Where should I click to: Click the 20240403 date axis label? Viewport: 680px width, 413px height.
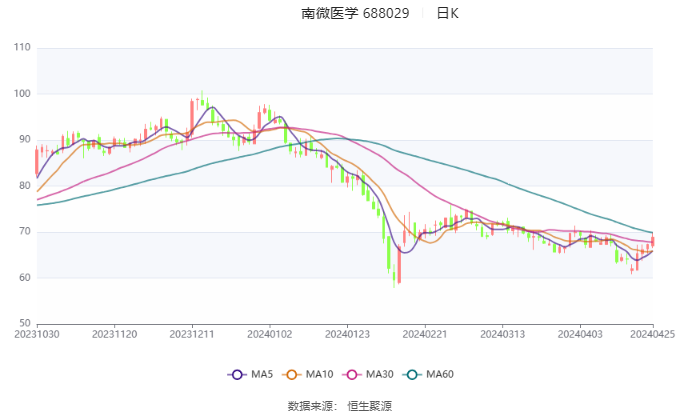580,334
